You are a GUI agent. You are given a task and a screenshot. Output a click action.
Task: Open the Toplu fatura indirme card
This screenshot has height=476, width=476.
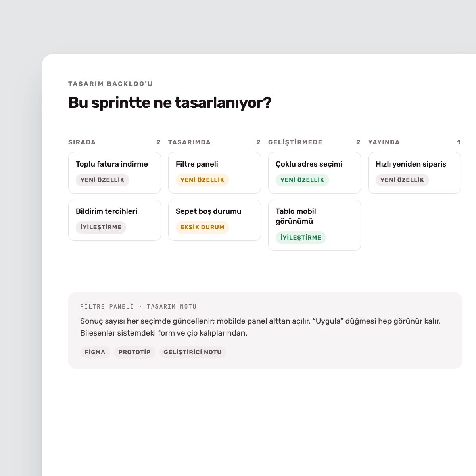click(115, 173)
